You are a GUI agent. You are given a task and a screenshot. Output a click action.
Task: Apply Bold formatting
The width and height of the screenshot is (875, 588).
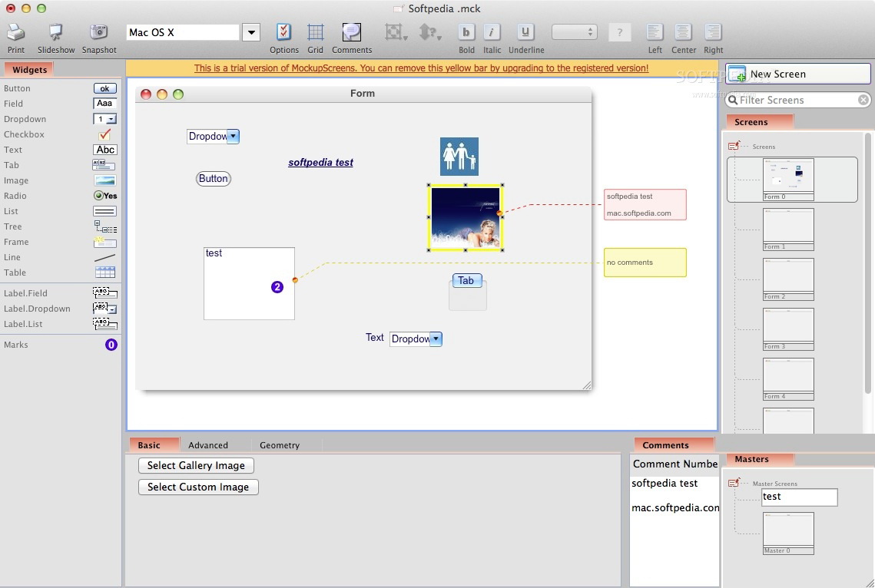[x=466, y=33]
